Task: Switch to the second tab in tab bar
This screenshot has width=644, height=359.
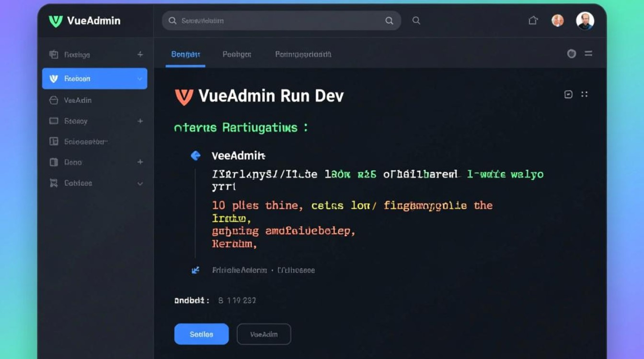Action: (x=237, y=55)
